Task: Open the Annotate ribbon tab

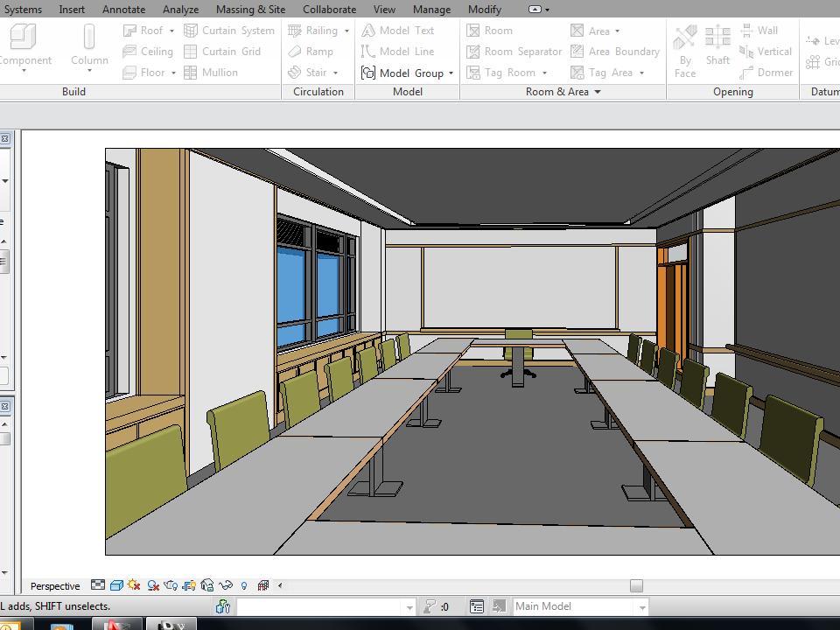Action: [123, 10]
